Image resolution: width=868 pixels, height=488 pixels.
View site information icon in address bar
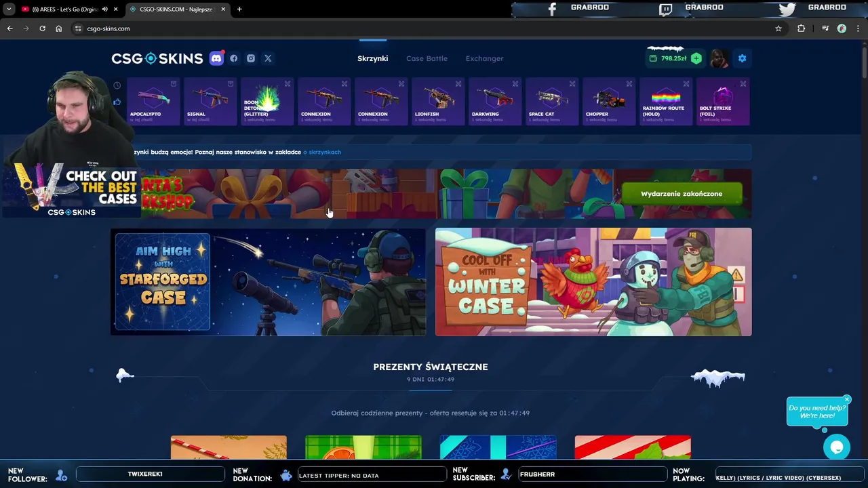point(78,28)
